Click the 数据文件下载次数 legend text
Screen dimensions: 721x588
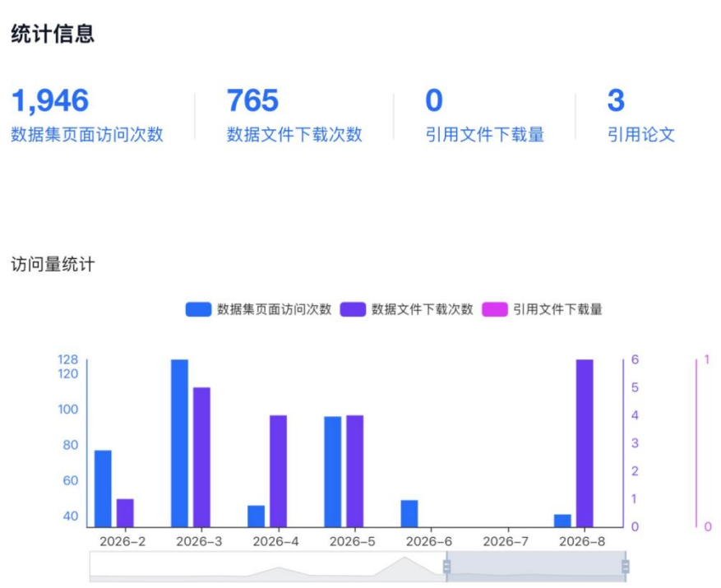pos(422,309)
